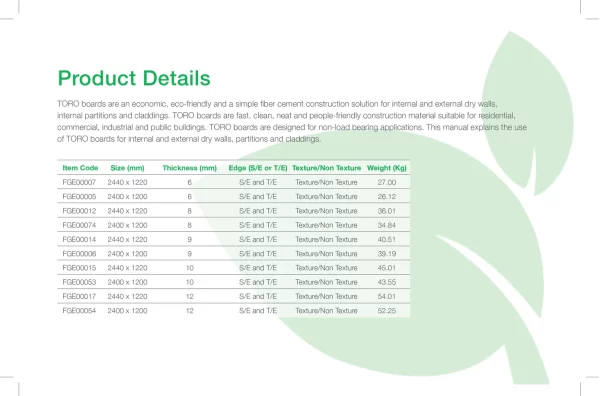Click the paragraph line starting "TORO boards are an economic"
Screen dimensions: 600x396
click(277, 104)
